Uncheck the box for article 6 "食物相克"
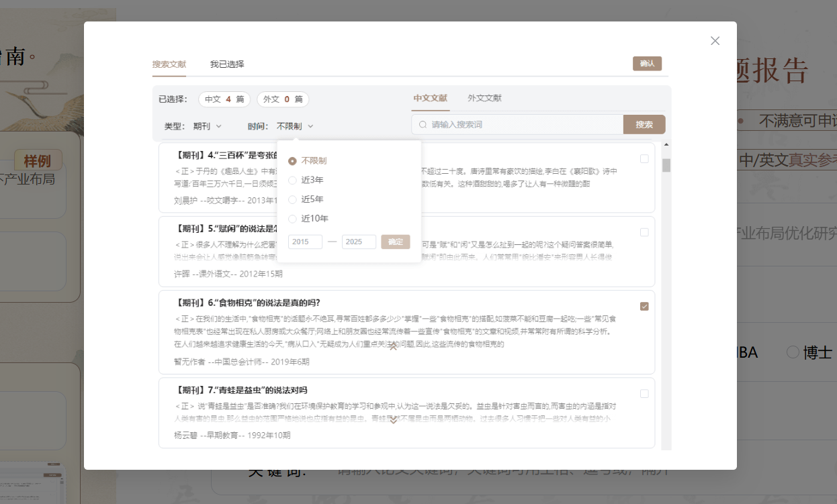 click(x=644, y=306)
